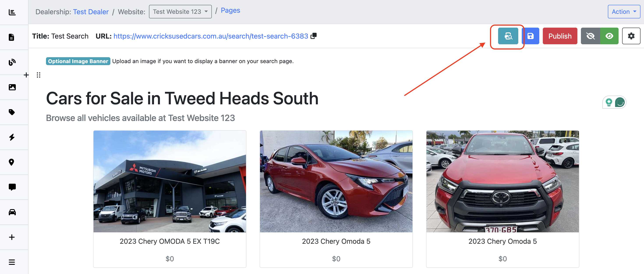Click the search preview icon button

pyautogui.click(x=508, y=36)
